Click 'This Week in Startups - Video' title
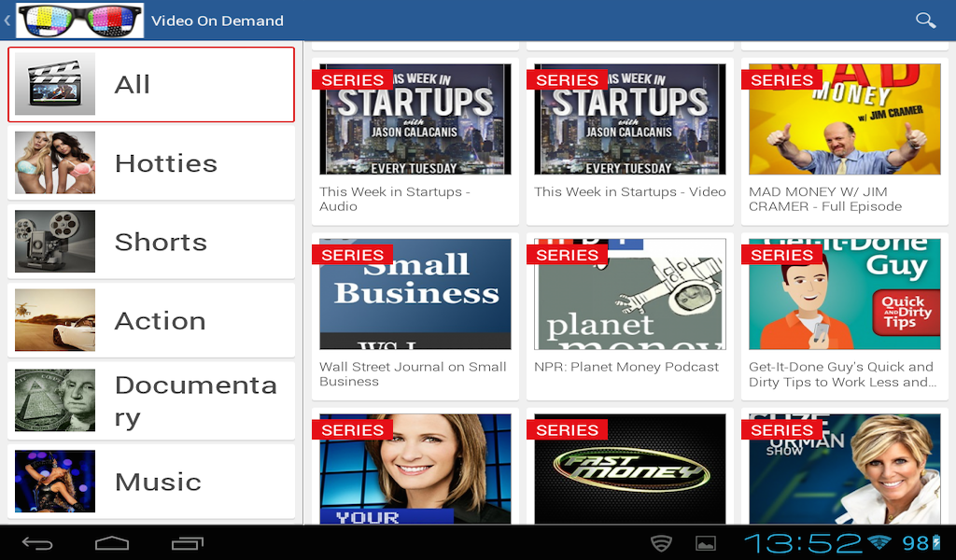The height and width of the screenshot is (560, 956). pos(630,191)
